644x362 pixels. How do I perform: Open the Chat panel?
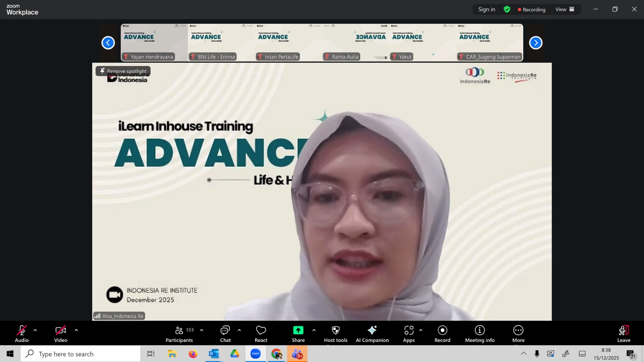click(x=225, y=334)
